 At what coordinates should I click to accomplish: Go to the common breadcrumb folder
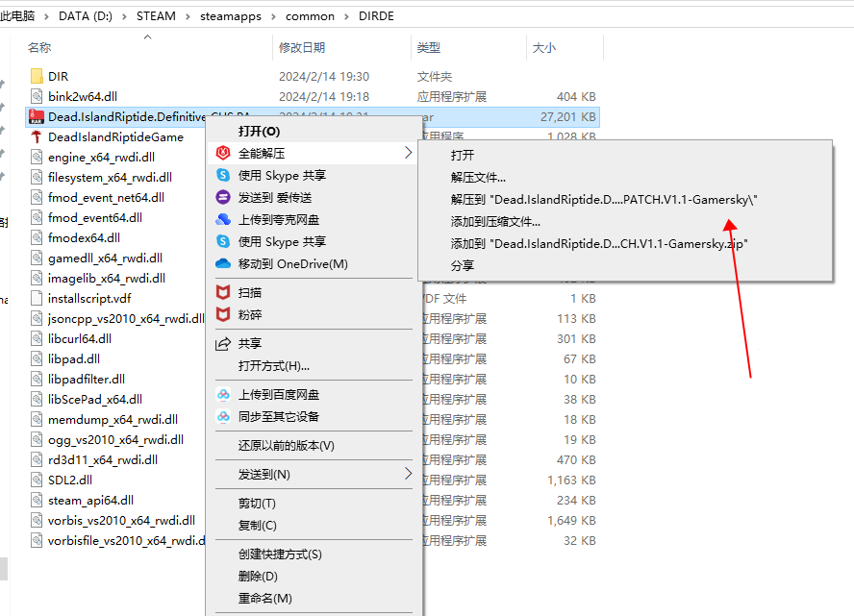[x=310, y=16]
